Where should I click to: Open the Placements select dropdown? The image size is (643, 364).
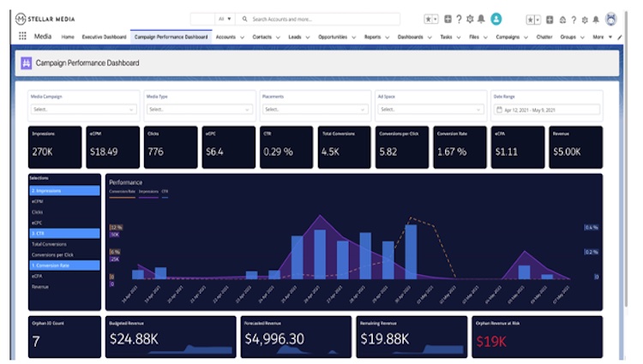pyautogui.click(x=314, y=110)
